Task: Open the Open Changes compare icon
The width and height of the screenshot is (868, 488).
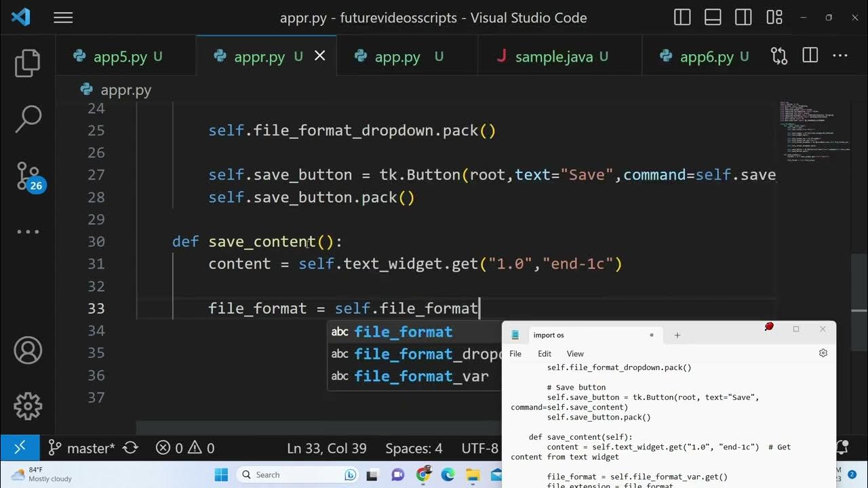Action: (779, 56)
